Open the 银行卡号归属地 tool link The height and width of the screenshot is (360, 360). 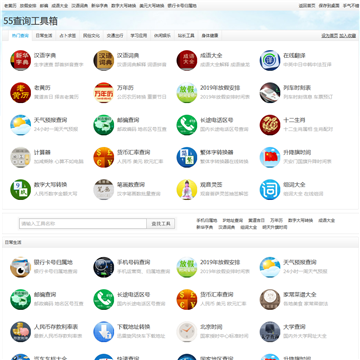coord(53,262)
